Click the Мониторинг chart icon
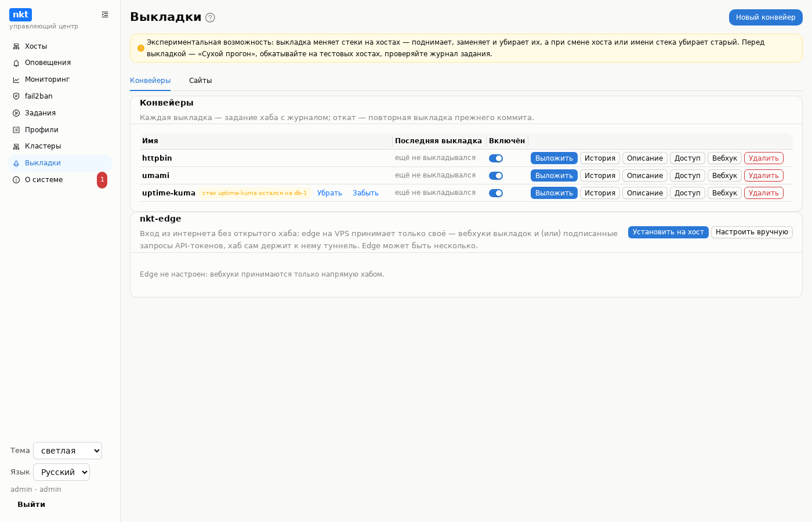This screenshot has height=522, width=812. click(16, 80)
